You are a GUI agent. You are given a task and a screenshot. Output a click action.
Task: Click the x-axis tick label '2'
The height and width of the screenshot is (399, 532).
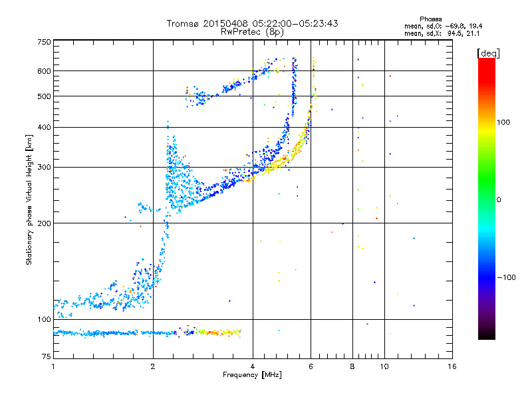[153, 366]
